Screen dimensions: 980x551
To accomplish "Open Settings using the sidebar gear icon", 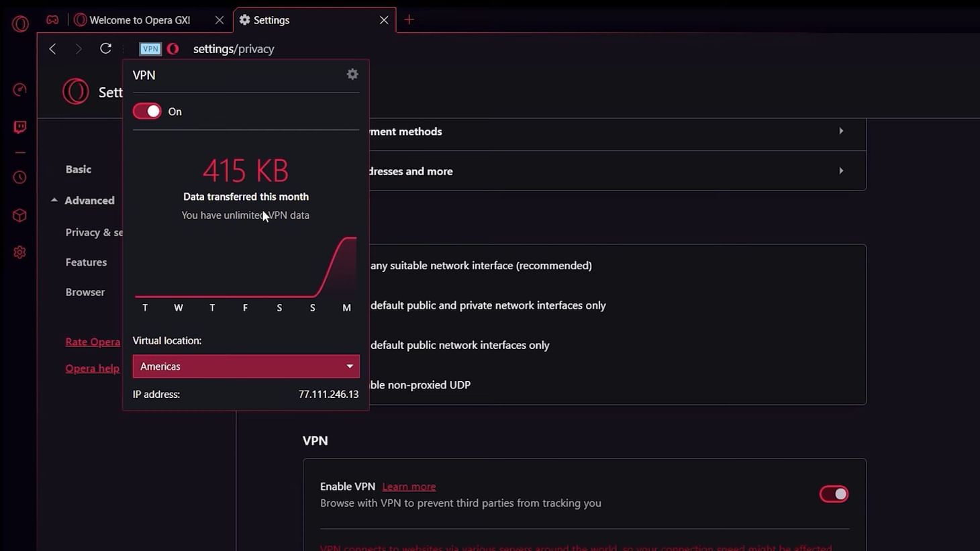I will click(19, 252).
